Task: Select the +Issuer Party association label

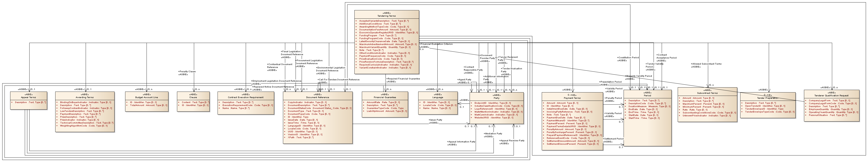Action: (x=435, y=120)
